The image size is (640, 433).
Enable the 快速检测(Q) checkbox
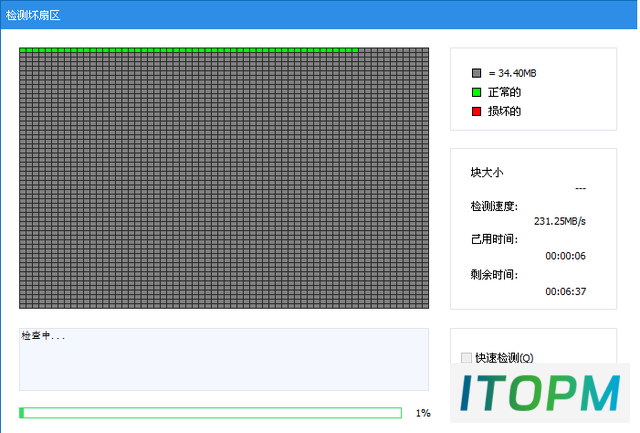(x=466, y=358)
